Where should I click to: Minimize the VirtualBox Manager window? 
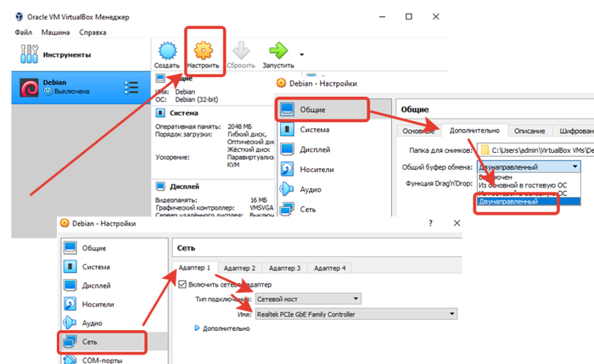point(382,17)
